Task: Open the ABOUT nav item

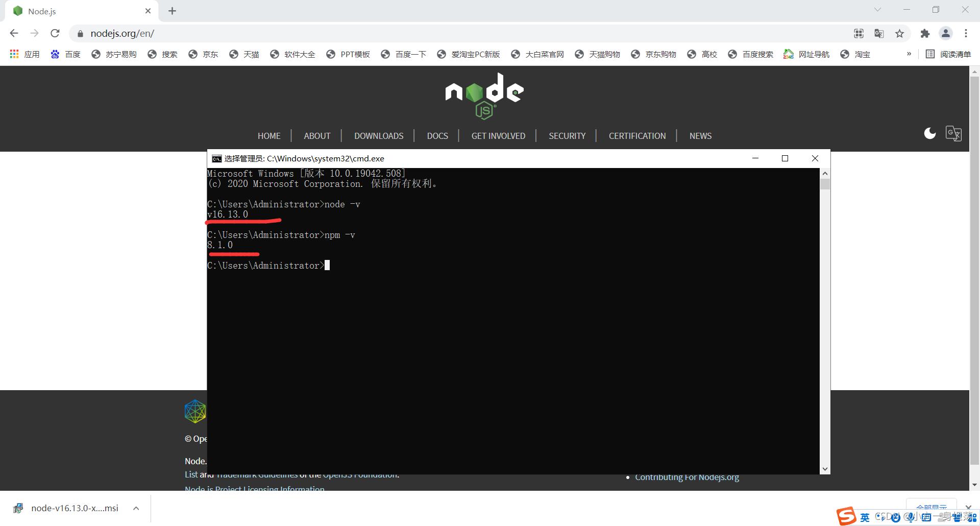Action: pos(317,136)
